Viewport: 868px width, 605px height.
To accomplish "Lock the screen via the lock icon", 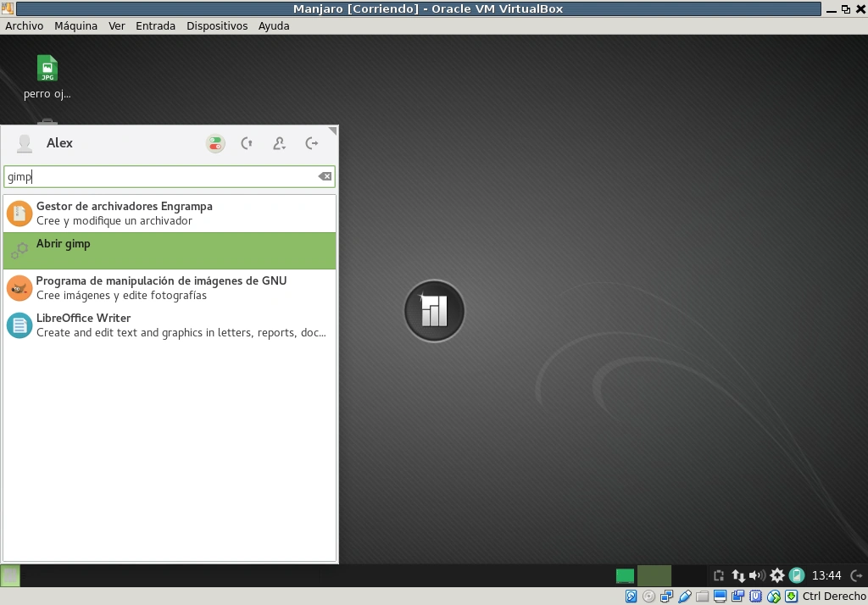I will [x=247, y=143].
